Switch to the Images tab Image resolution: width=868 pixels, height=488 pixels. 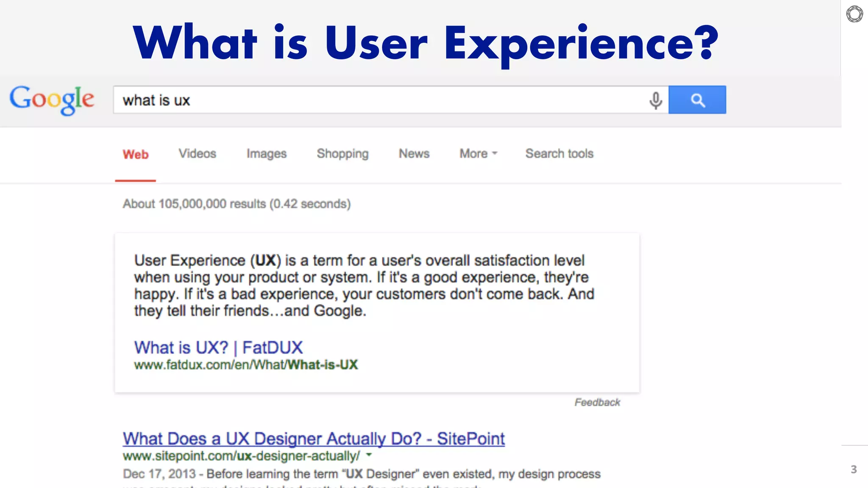click(267, 154)
